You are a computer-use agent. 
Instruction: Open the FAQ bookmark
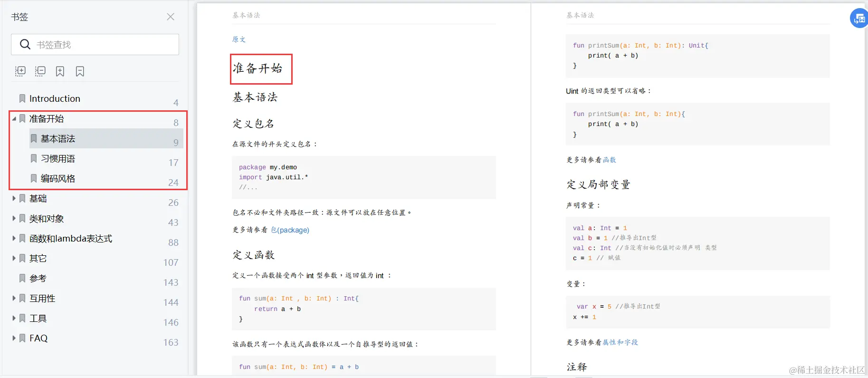[38, 338]
